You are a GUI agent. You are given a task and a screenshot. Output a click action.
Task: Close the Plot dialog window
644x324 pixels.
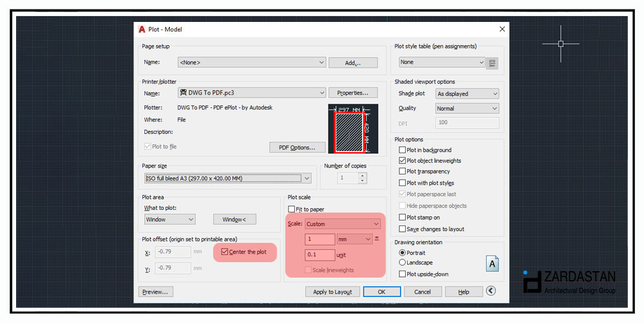coord(502,29)
